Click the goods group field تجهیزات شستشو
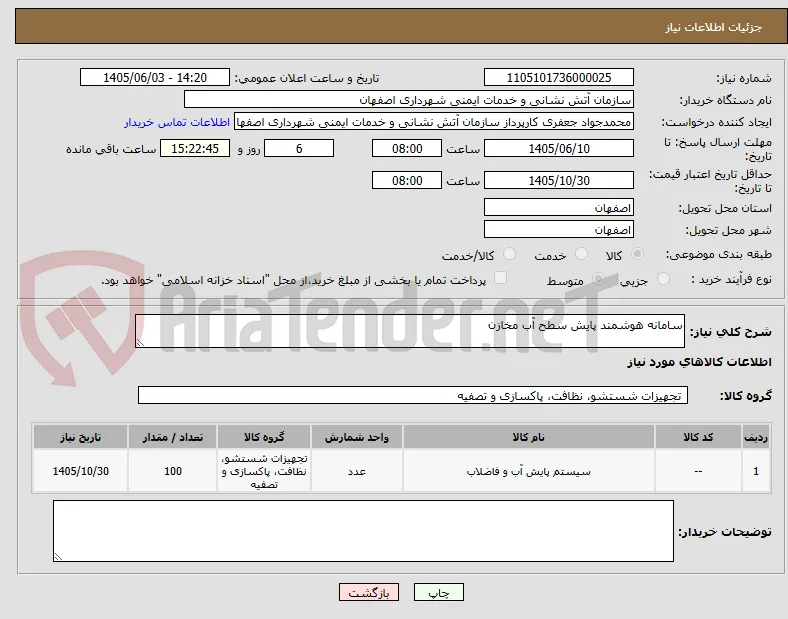The image size is (788, 619). pyautogui.click(x=413, y=395)
